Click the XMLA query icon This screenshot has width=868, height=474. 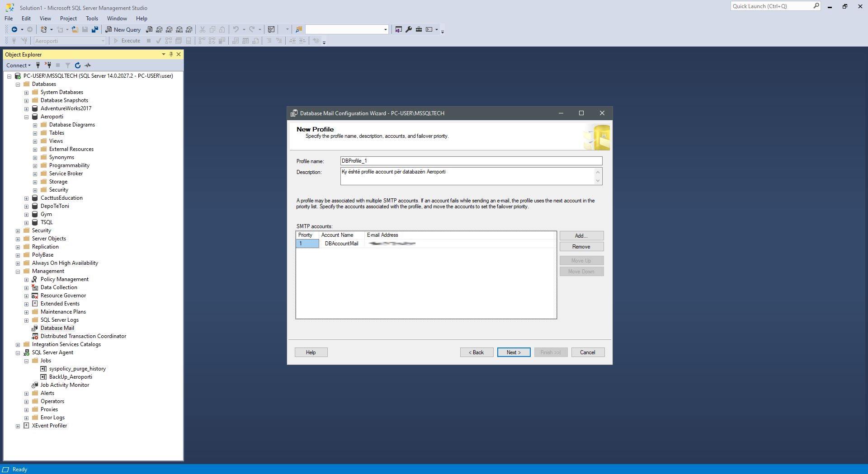(x=179, y=29)
